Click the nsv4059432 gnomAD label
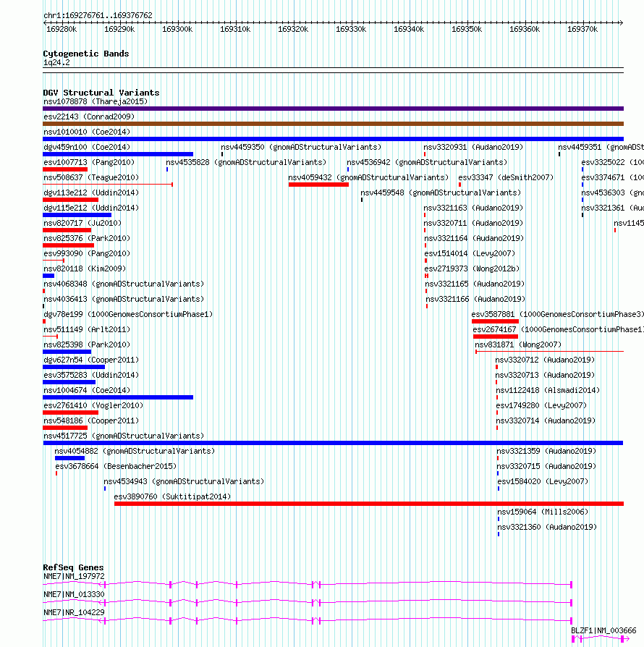Viewport: 644px width, 647px height. 368,178
